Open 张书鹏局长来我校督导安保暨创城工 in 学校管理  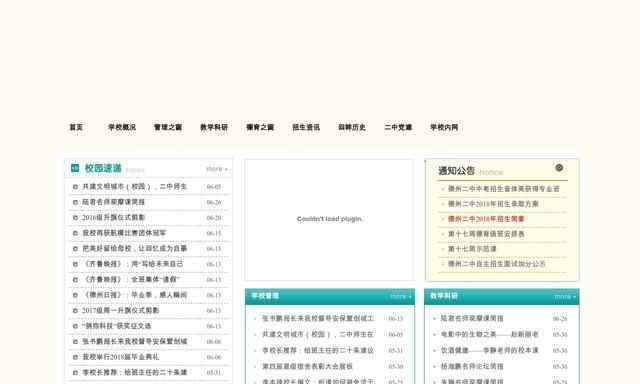coord(318,318)
